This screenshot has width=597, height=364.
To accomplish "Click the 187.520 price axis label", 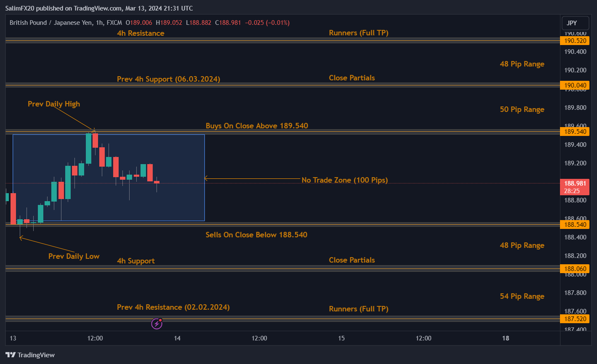I will [x=574, y=319].
